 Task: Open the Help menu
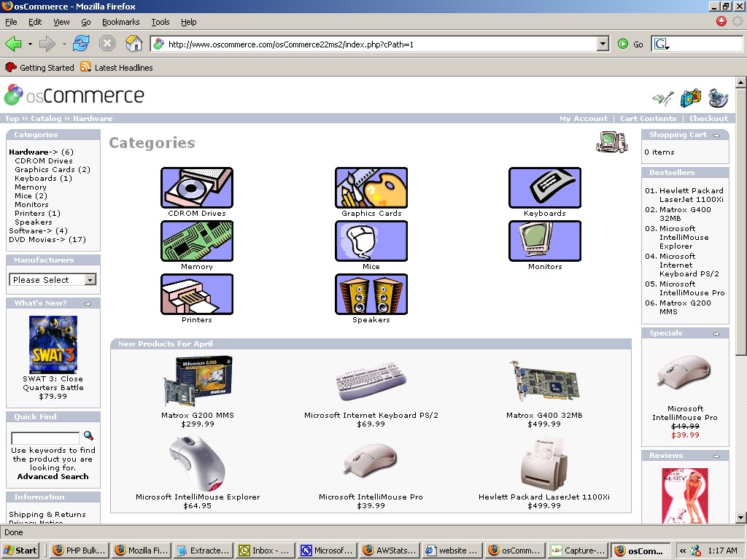coord(189,22)
